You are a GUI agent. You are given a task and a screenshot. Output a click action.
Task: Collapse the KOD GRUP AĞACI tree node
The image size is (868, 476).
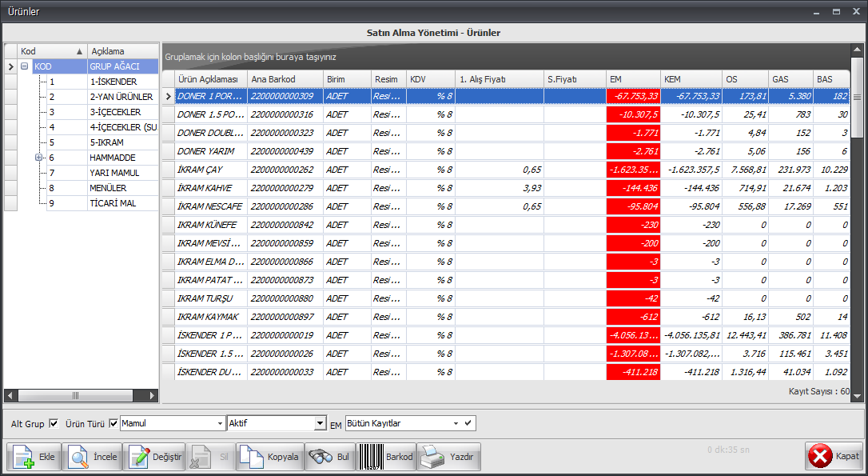click(24, 66)
